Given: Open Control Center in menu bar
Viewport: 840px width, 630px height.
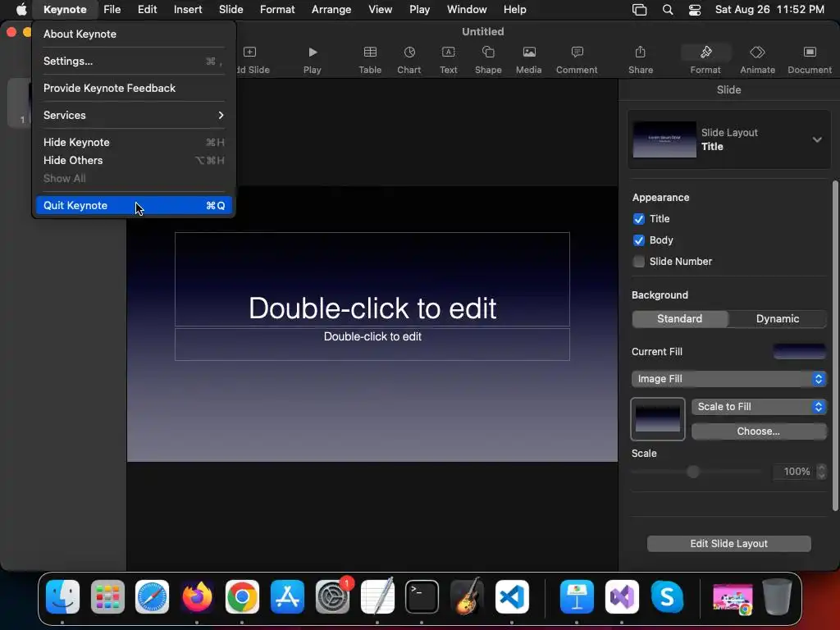Looking at the screenshot, I should pos(695,10).
